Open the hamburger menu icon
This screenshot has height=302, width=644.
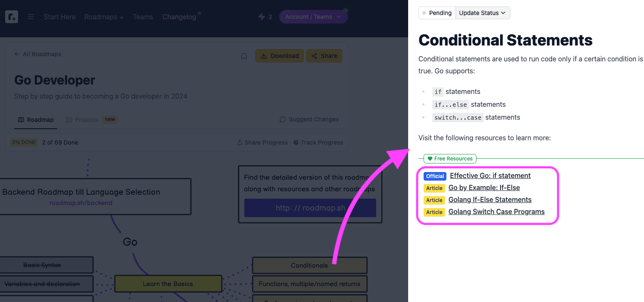(x=31, y=17)
